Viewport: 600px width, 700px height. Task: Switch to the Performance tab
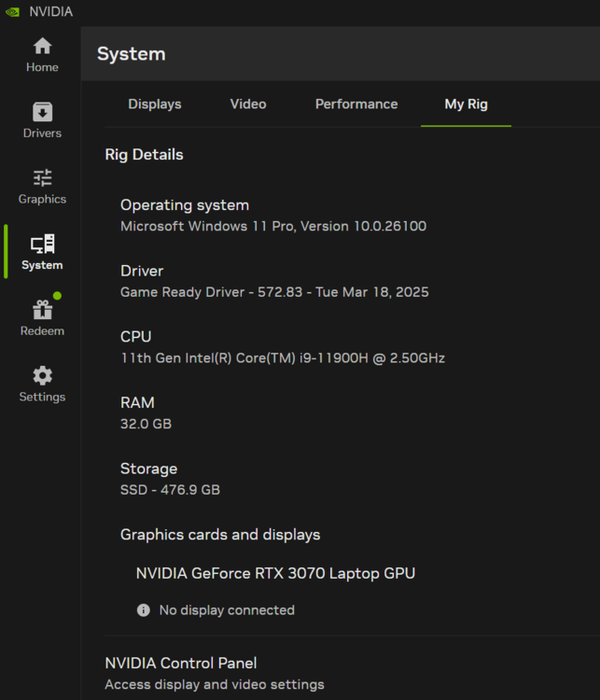click(x=356, y=104)
